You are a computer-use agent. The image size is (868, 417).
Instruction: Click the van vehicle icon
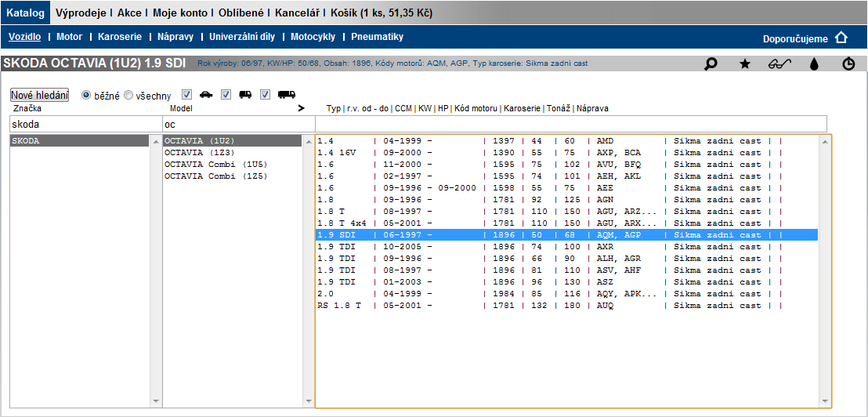245,95
